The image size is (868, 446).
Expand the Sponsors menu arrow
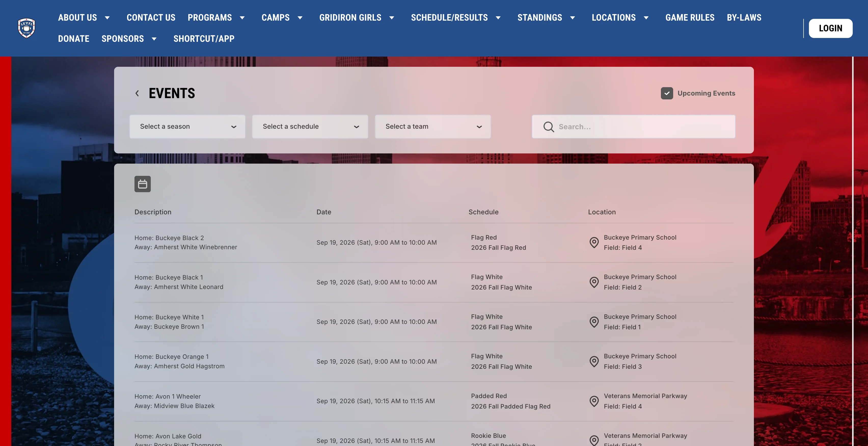154,39
